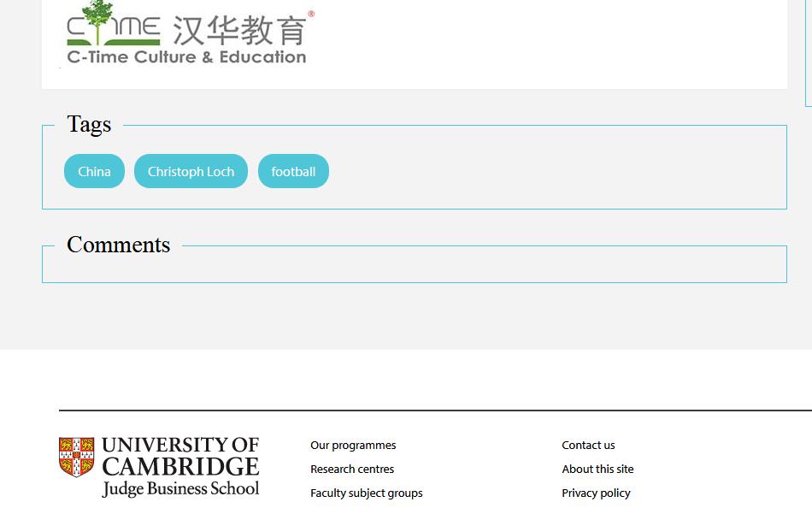Click the UNIVERSITY OF CAMBRIDGE wordmark
This screenshot has height=508, width=812.
coord(179,456)
